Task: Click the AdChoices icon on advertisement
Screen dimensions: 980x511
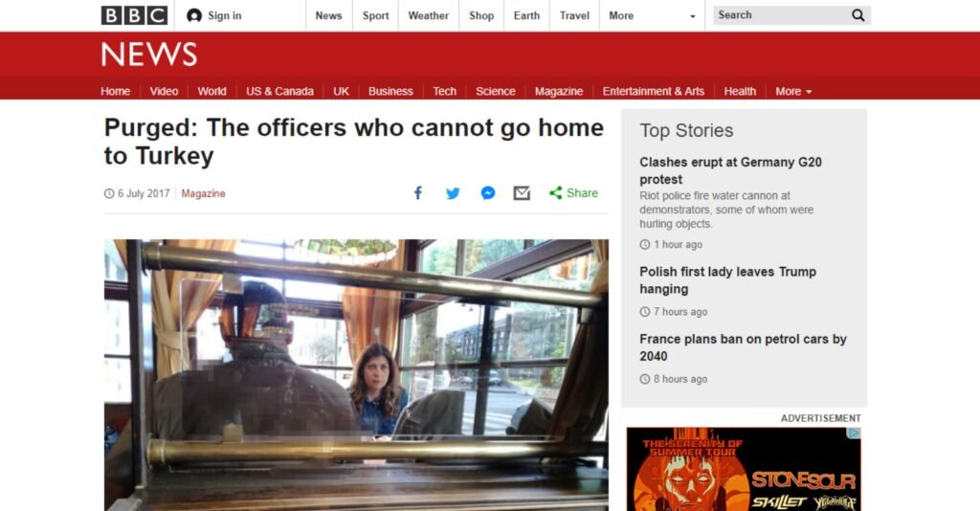Action: tap(855, 433)
